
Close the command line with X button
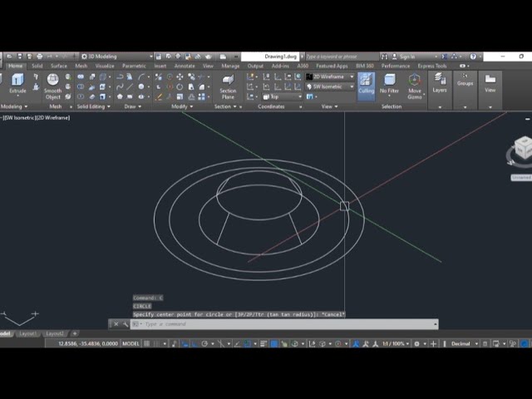116,324
